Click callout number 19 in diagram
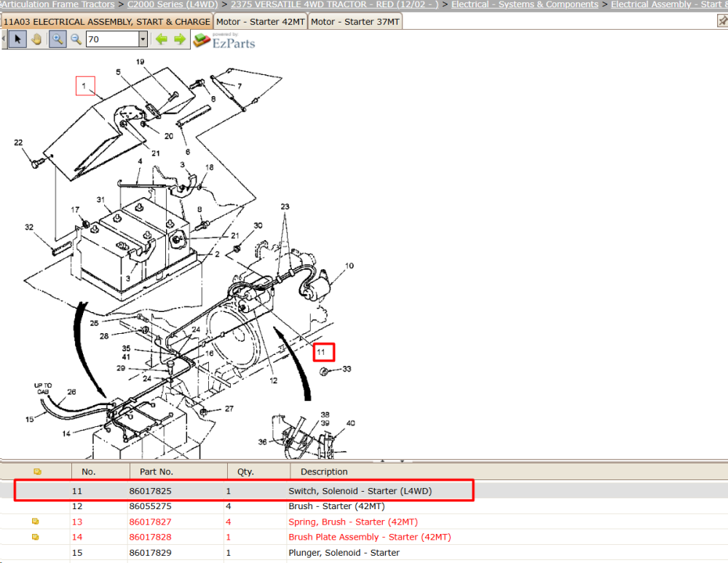The height and width of the screenshot is (563, 728). pyautogui.click(x=141, y=62)
